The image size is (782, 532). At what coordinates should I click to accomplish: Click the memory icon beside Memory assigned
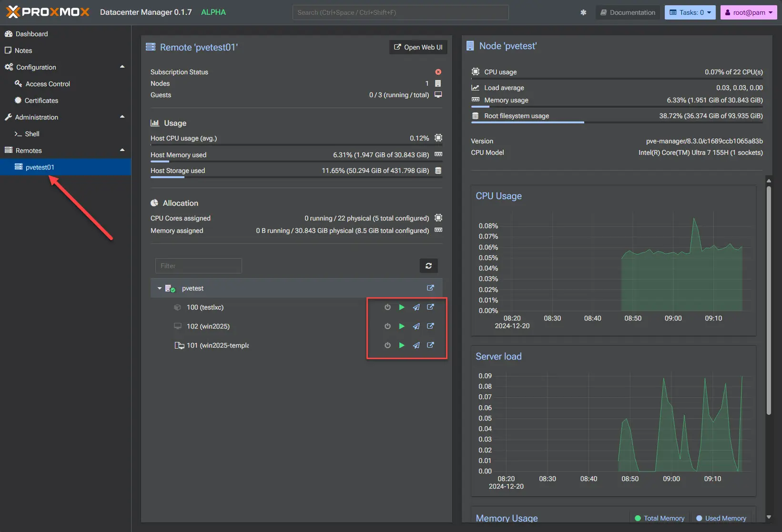pos(438,231)
